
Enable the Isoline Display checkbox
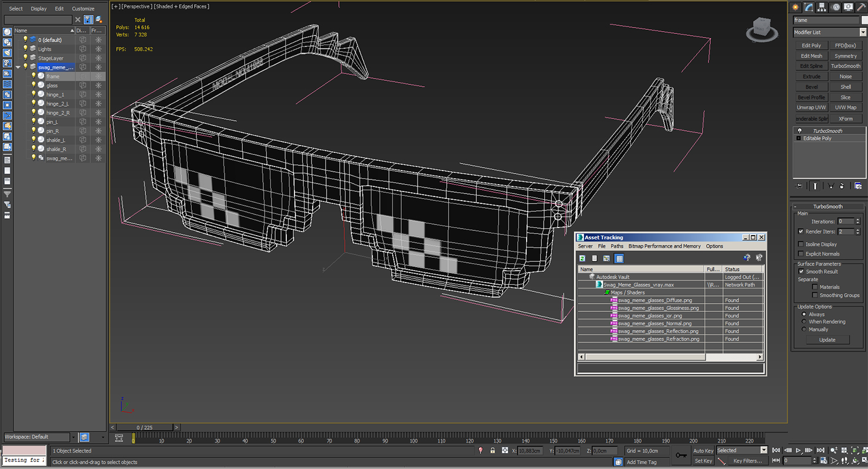click(801, 244)
